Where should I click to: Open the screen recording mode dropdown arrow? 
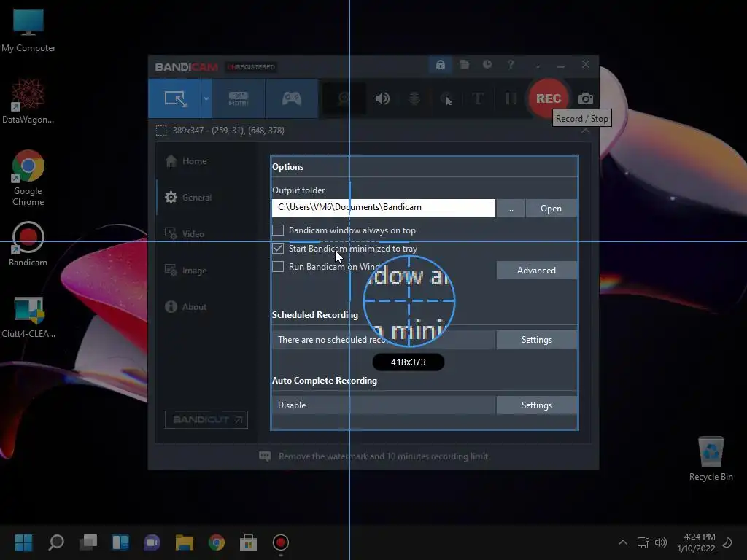[x=206, y=98]
